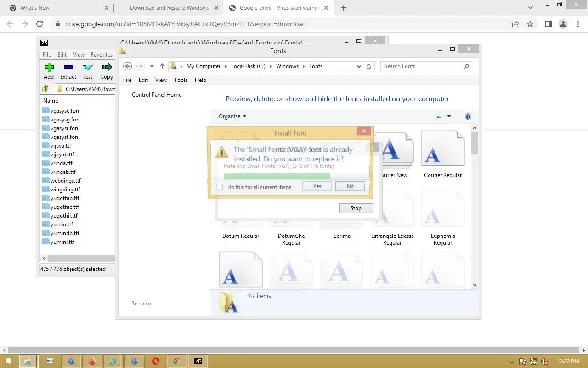Go up one folder in 7-Zip
The height and width of the screenshot is (368, 588).
[45, 89]
